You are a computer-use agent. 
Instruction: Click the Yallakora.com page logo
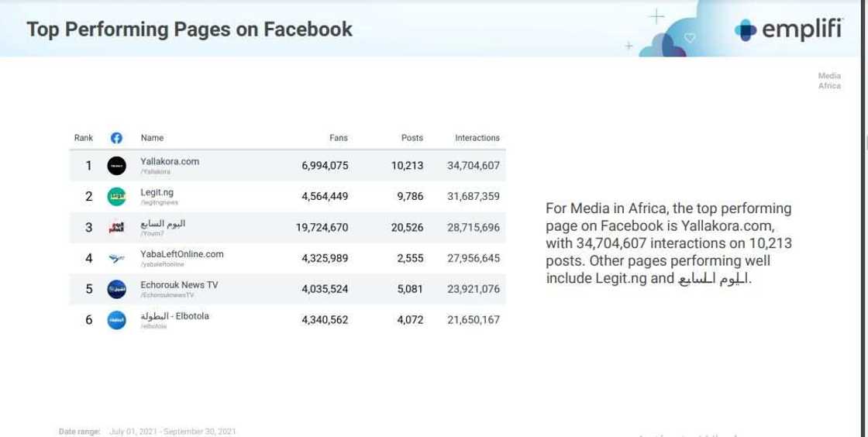tap(116, 165)
